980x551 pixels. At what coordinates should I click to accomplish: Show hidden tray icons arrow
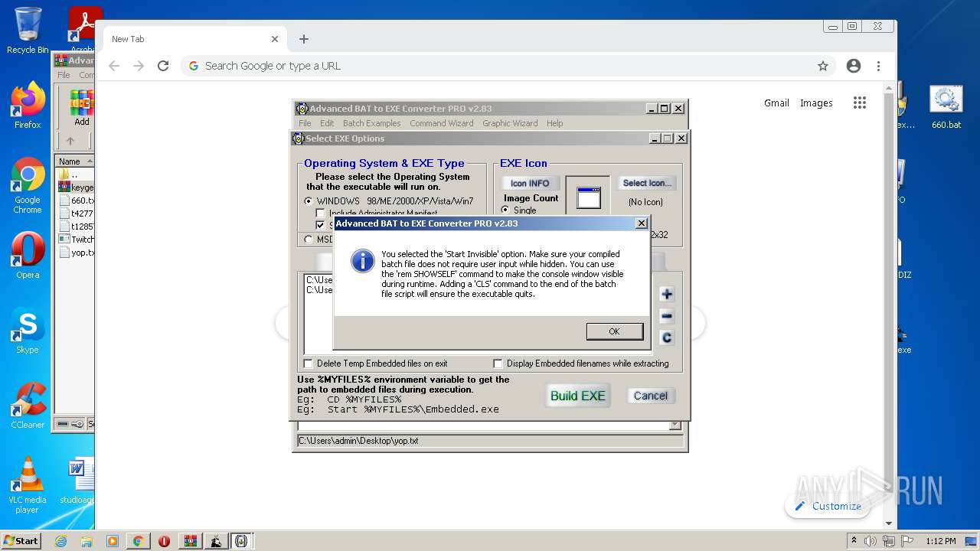coord(854,541)
